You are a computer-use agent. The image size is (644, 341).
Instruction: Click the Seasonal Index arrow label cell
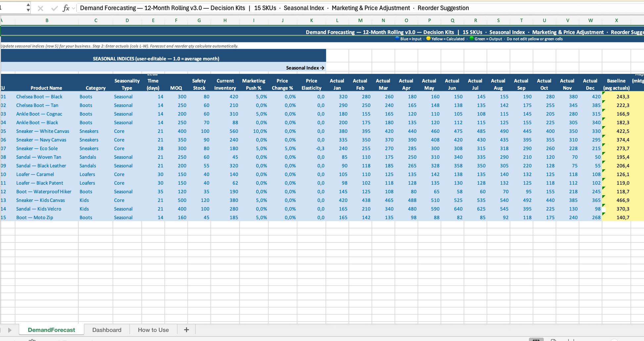[x=305, y=68]
